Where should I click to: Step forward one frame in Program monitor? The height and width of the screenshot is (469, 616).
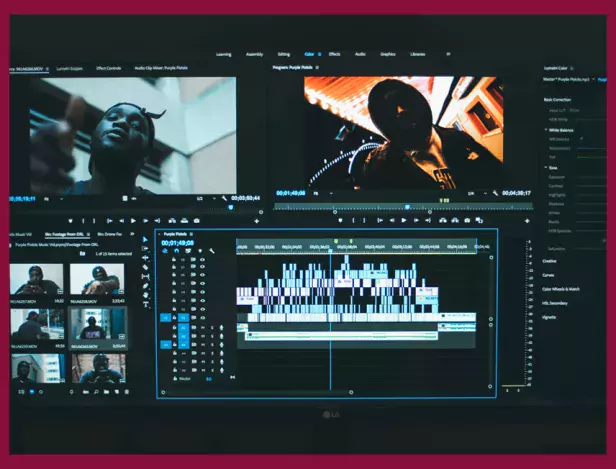pos(416,220)
